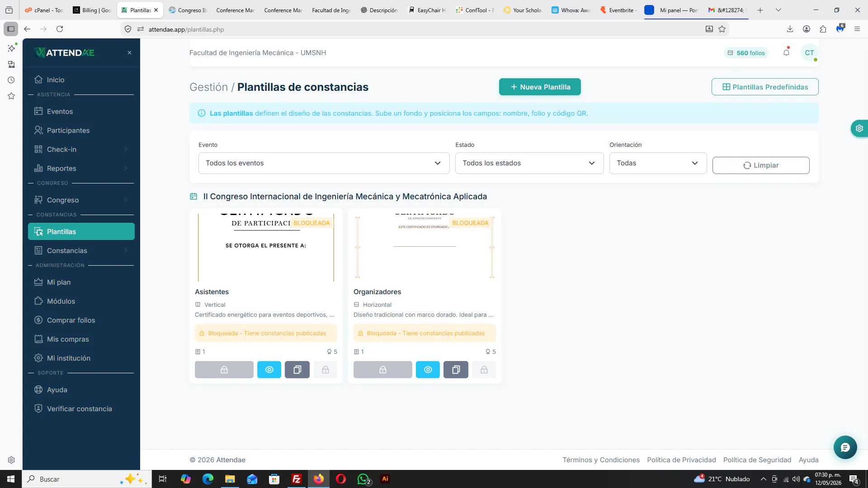Viewport: 868px width, 488px height.
Task: Click the locked edit button on Asistentes card
Action: (x=224, y=370)
